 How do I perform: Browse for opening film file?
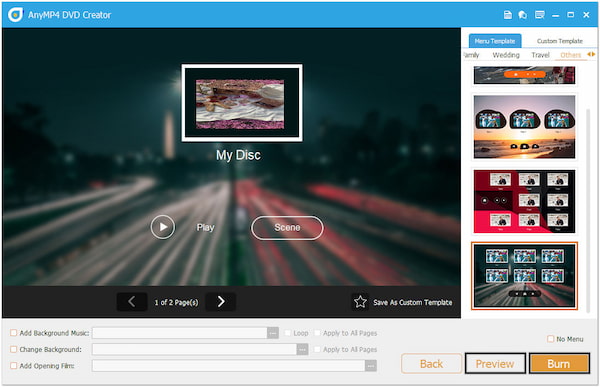370,366
